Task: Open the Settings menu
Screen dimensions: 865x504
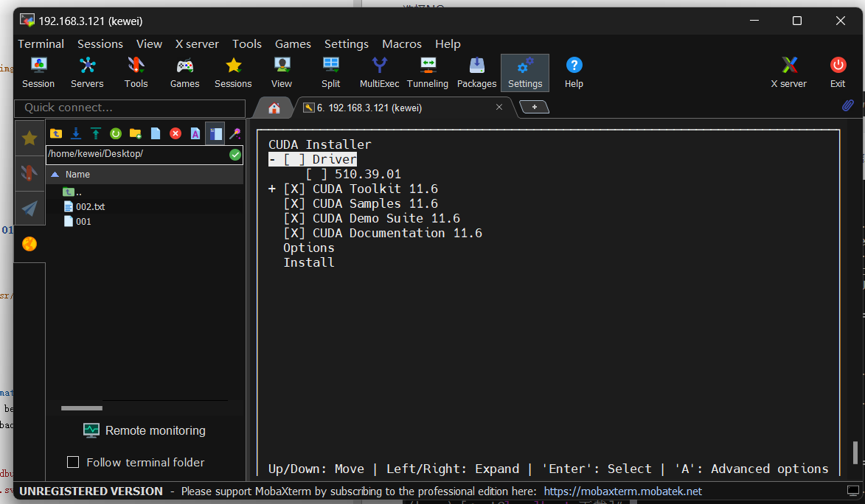Action: tap(347, 44)
